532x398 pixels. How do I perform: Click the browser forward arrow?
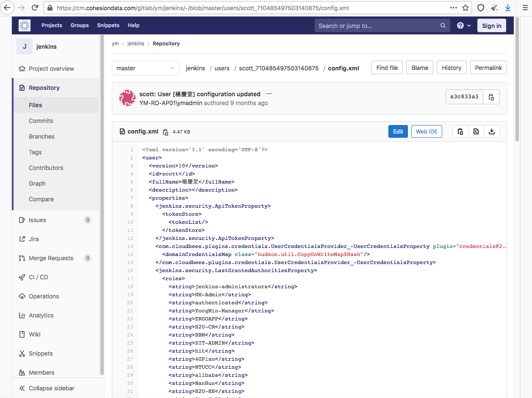(21, 8)
